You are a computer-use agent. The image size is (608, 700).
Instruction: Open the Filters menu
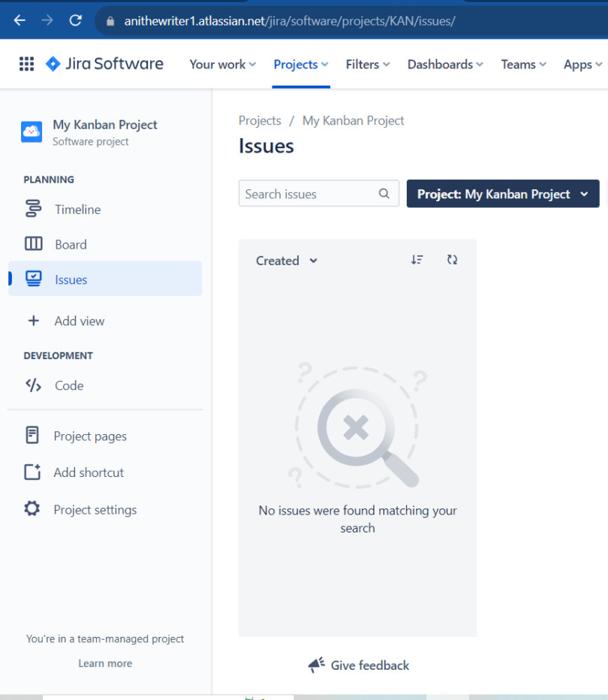click(x=367, y=65)
